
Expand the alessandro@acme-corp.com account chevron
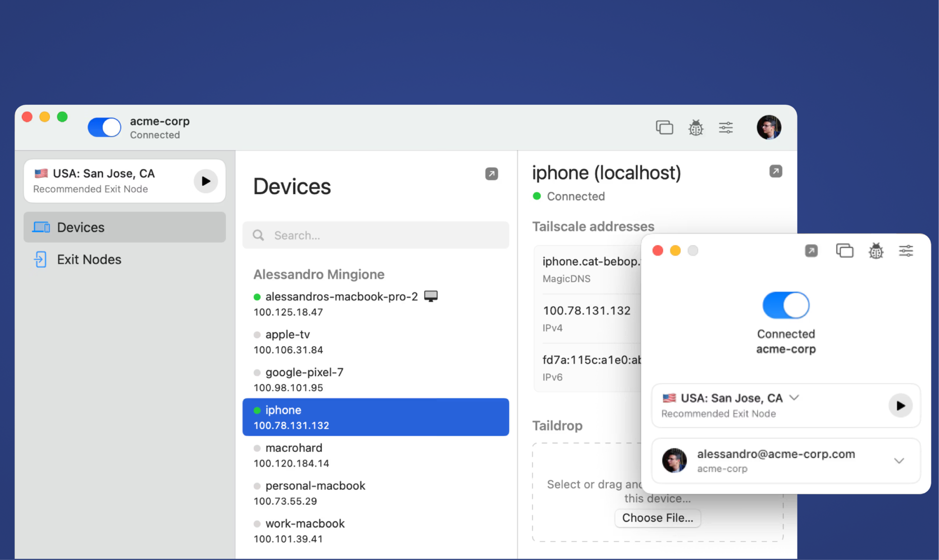point(899,461)
